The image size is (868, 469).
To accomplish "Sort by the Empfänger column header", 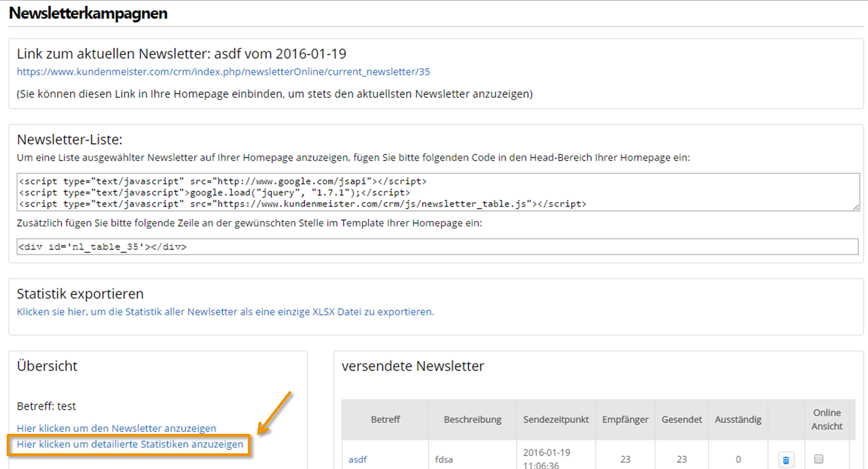I will coord(625,420).
